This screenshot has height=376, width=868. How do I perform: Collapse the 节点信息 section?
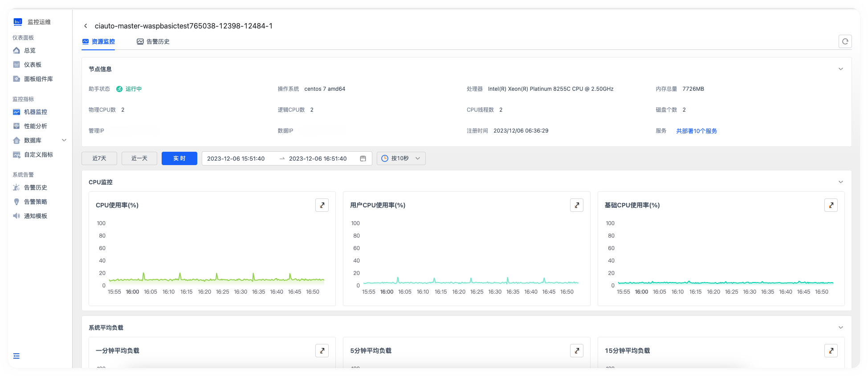click(841, 69)
